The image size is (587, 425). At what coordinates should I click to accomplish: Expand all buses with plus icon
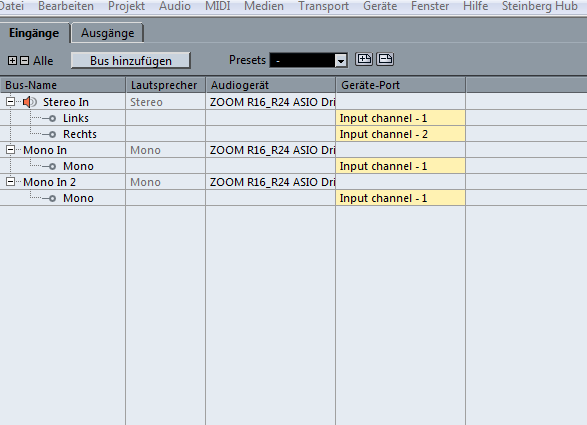pyautogui.click(x=12, y=60)
